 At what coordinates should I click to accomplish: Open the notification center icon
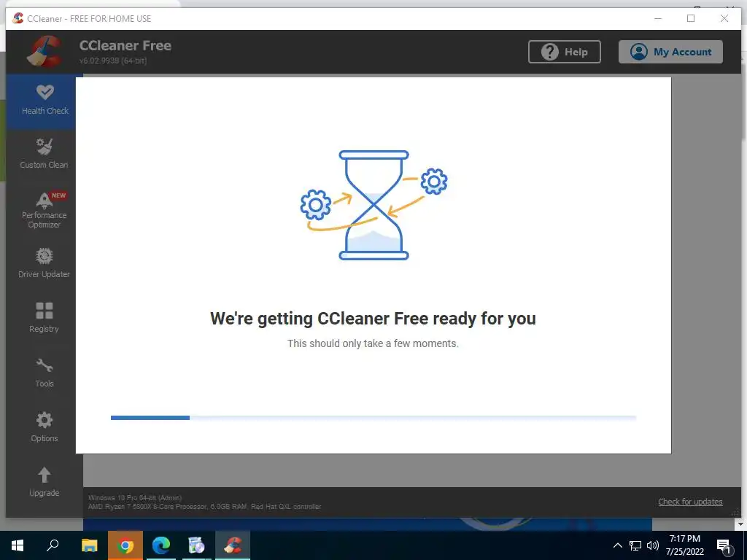[724, 546]
